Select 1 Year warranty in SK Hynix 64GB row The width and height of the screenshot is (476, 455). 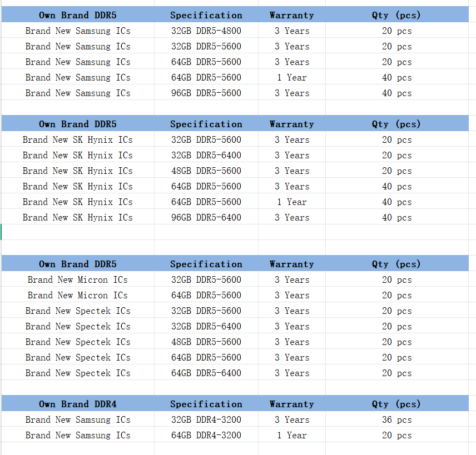[x=292, y=202]
